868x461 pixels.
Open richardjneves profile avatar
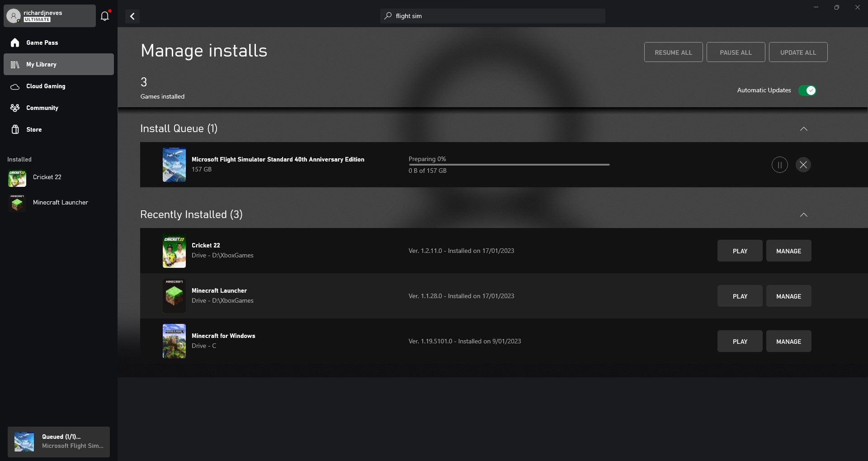click(14, 16)
